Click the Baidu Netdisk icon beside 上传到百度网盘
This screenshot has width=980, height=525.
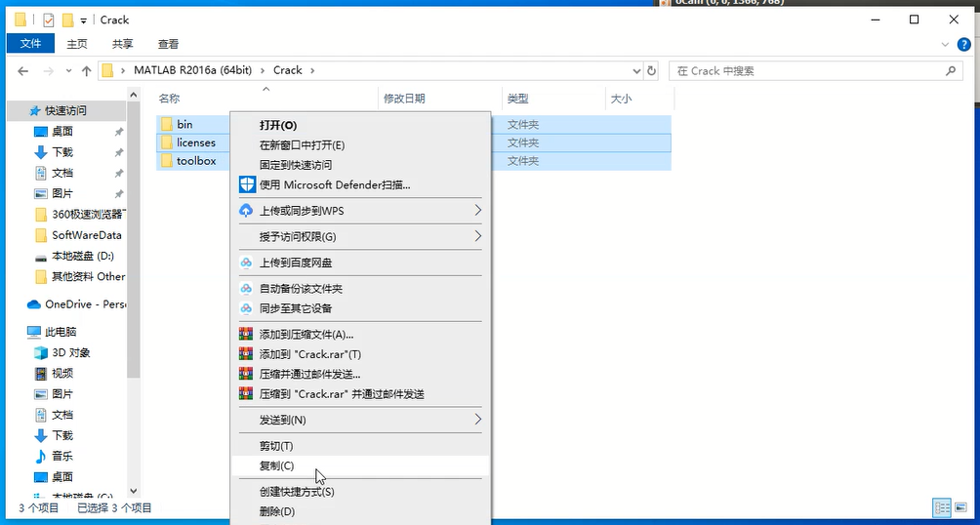[246, 262]
